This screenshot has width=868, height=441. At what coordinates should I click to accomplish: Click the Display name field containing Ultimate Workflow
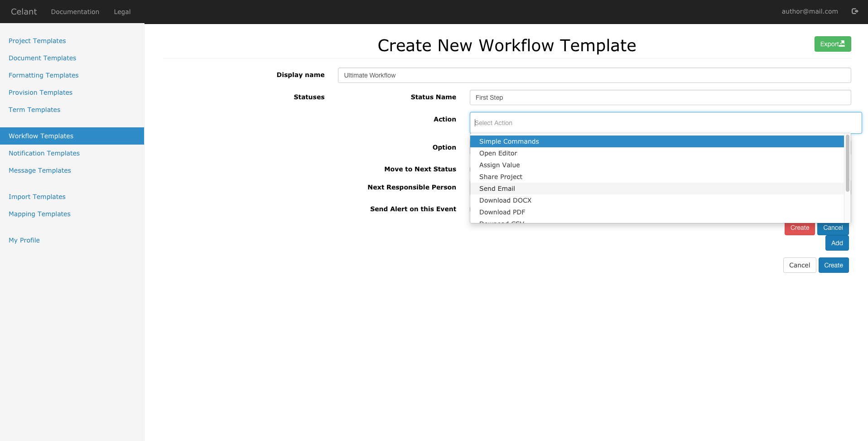coord(594,75)
